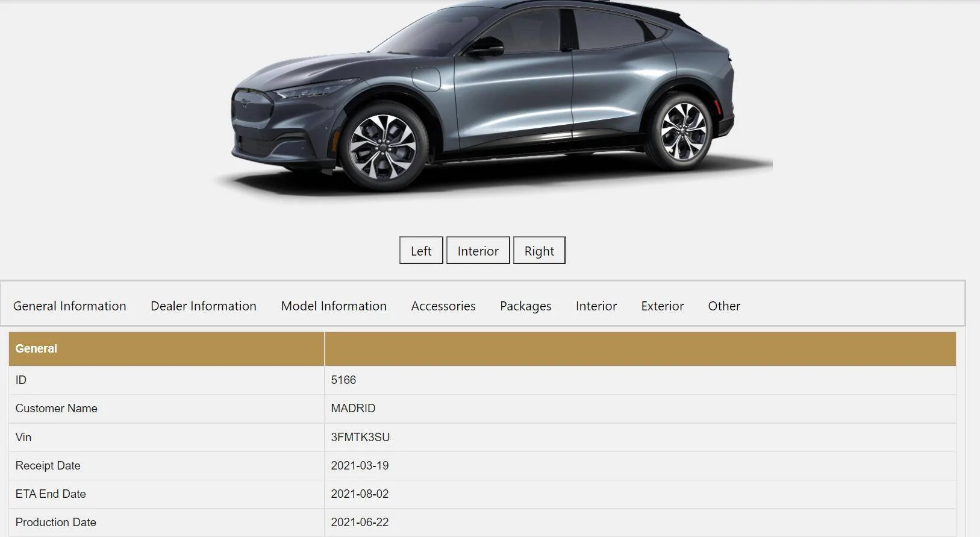Select the receipt date 2021-03-19
Image resolution: width=980 pixels, height=537 pixels.
(360, 465)
